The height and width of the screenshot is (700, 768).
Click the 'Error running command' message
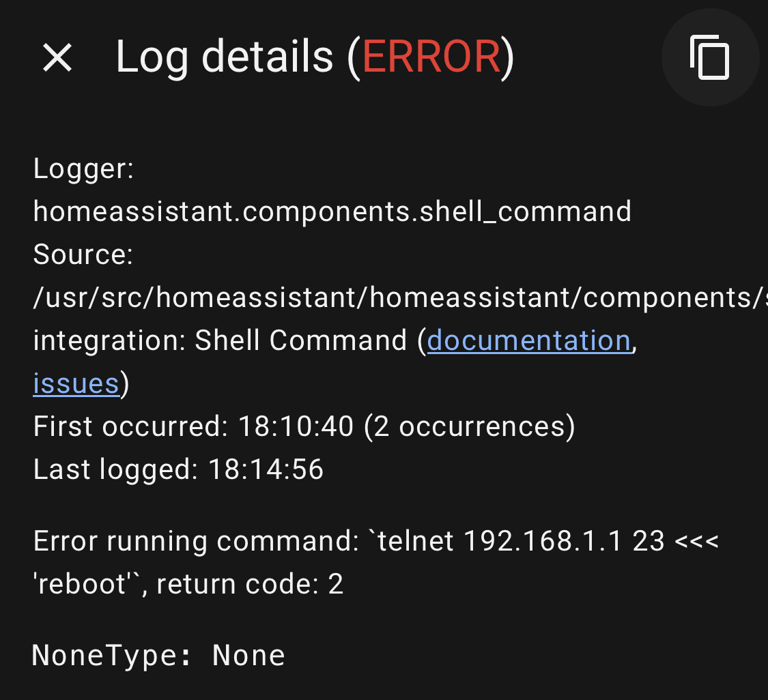coord(195,541)
